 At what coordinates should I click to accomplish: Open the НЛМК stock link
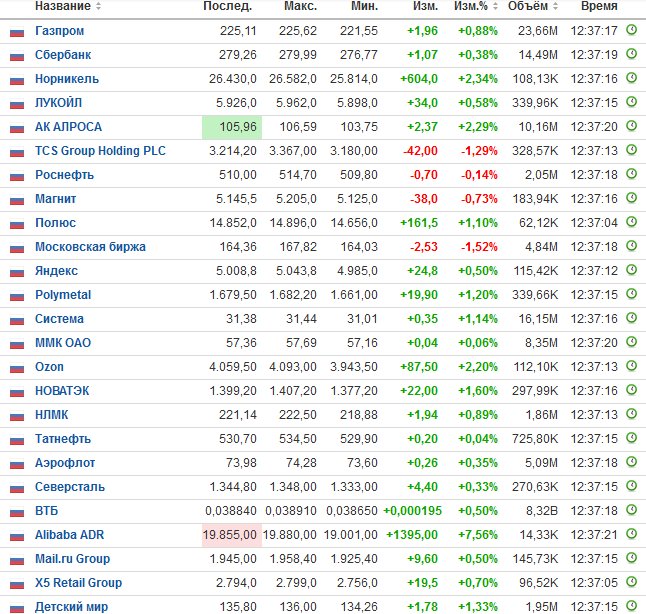point(51,415)
